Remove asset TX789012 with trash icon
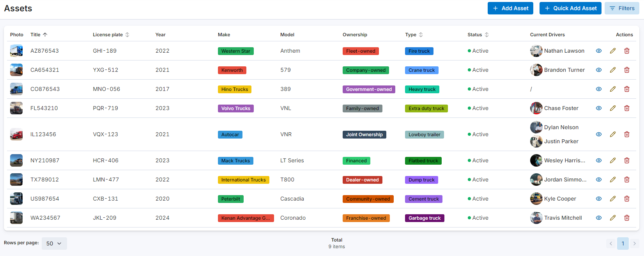Screen dimensions: 644x256 point(627,180)
